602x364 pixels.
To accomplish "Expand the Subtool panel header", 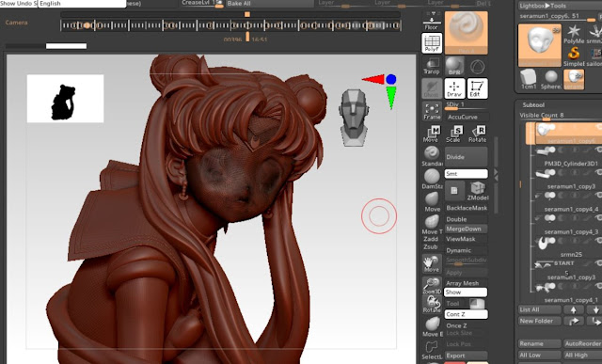I will coord(533,104).
